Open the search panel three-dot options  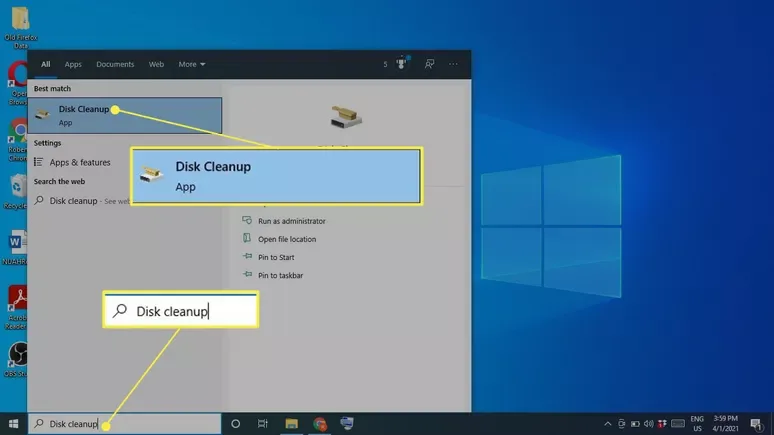453,64
